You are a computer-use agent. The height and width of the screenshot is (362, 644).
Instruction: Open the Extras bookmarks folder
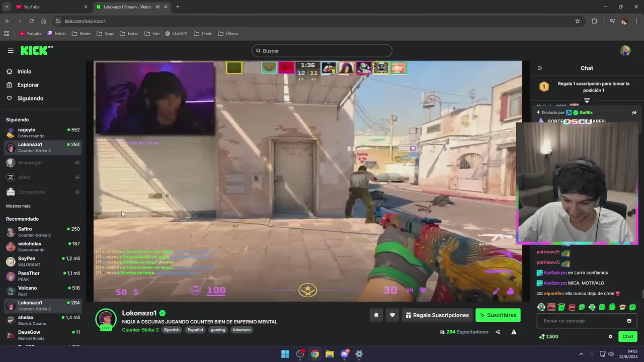(129, 34)
